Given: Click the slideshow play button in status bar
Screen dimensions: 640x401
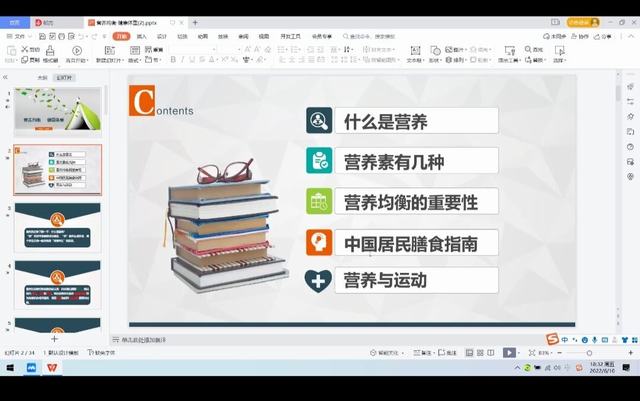Looking at the screenshot, I should [509, 352].
